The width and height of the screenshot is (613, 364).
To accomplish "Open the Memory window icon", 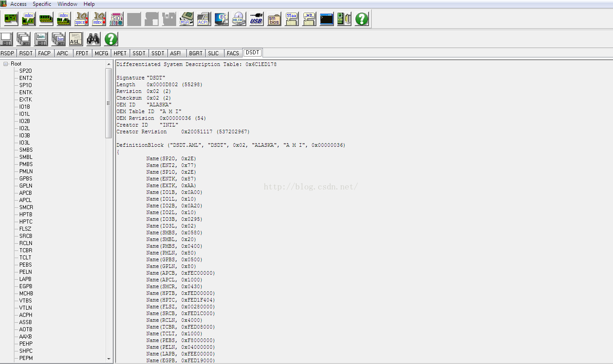I will click(46, 19).
